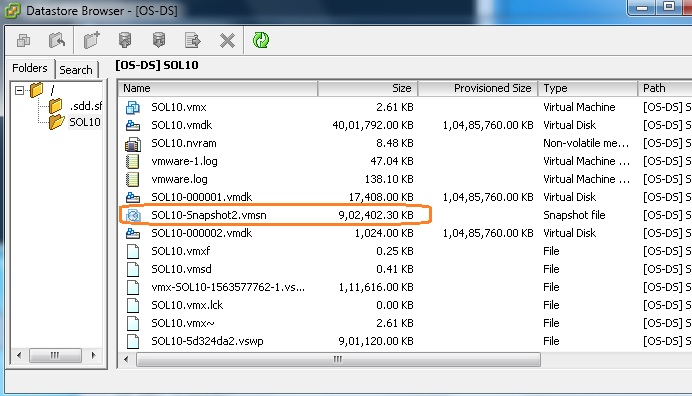Sort files by Name column header
The width and height of the screenshot is (692, 396).
(x=218, y=88)
